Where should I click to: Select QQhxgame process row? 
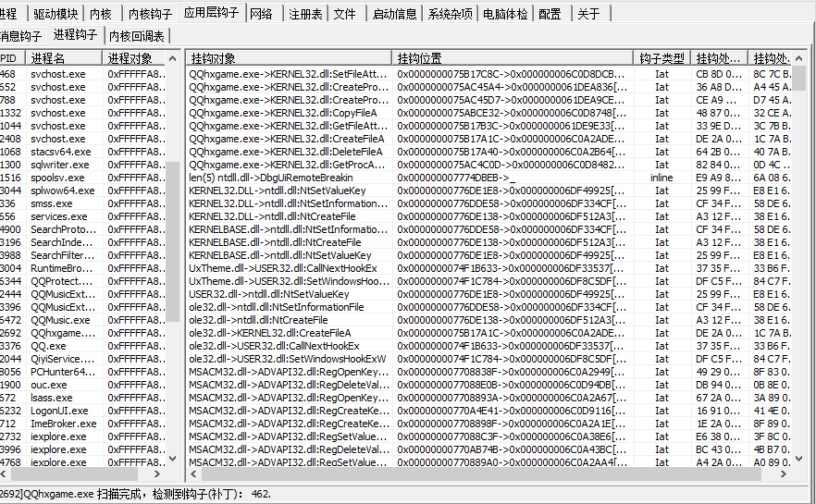[x=82, y=333]
